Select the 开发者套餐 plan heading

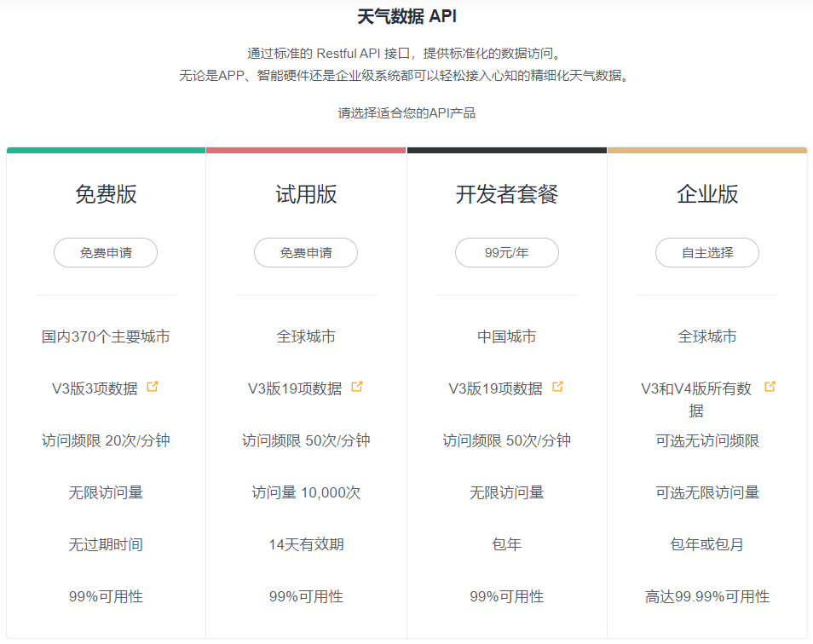pyautogui.click(x=506, y=194)
